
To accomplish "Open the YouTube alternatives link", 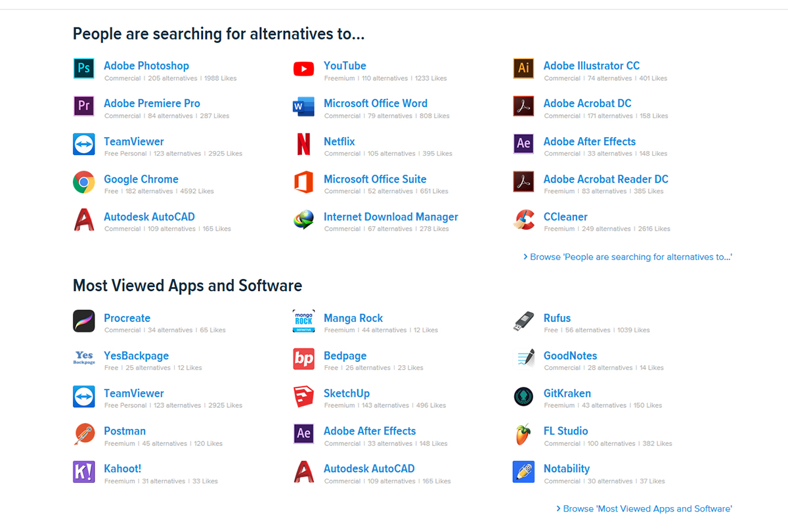I will click(345, 66).
